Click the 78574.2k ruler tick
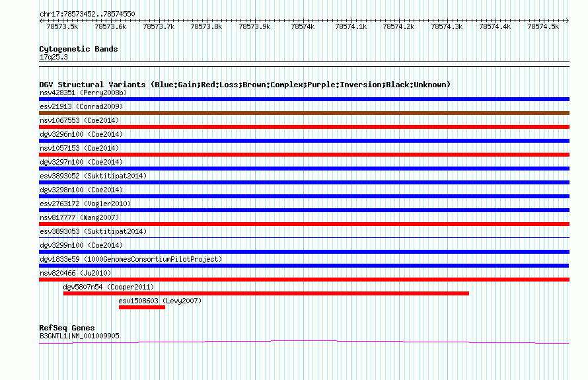The height and width of the screenshot is (380, 588). (x=398, y=26)
